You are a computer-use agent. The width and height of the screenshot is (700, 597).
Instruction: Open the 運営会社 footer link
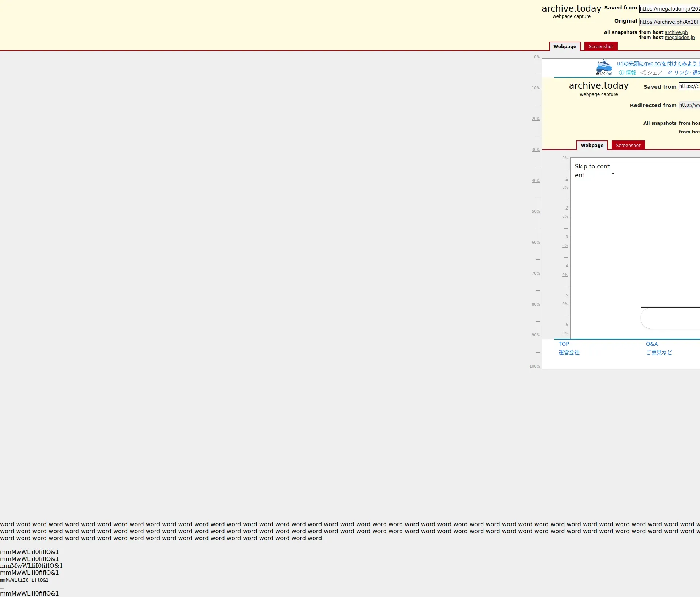[569, 353]
